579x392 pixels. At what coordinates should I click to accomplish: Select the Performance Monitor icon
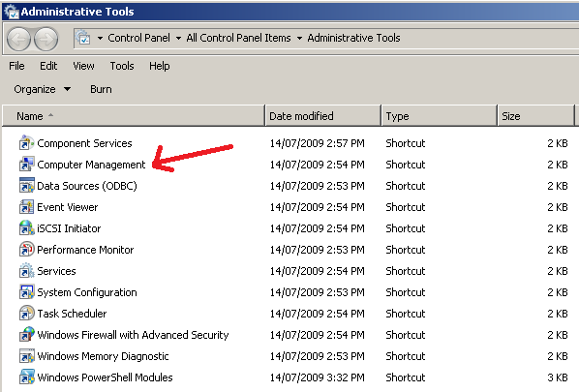26,250
